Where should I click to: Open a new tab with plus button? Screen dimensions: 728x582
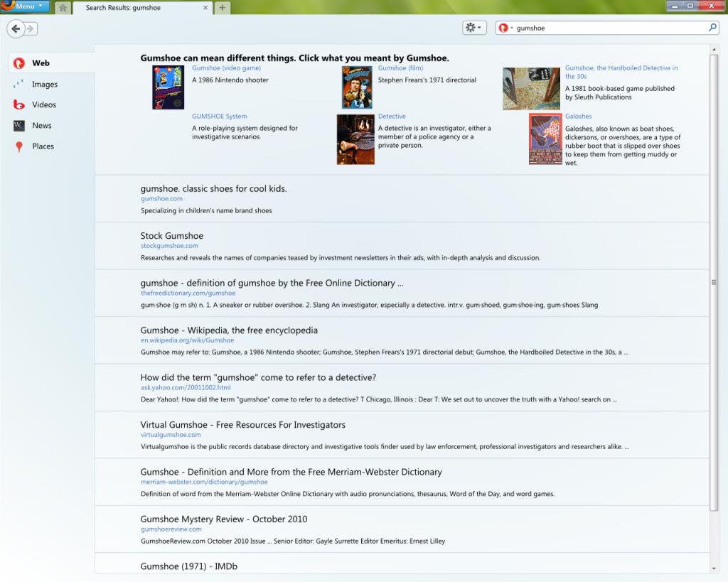tap(223, 8)
